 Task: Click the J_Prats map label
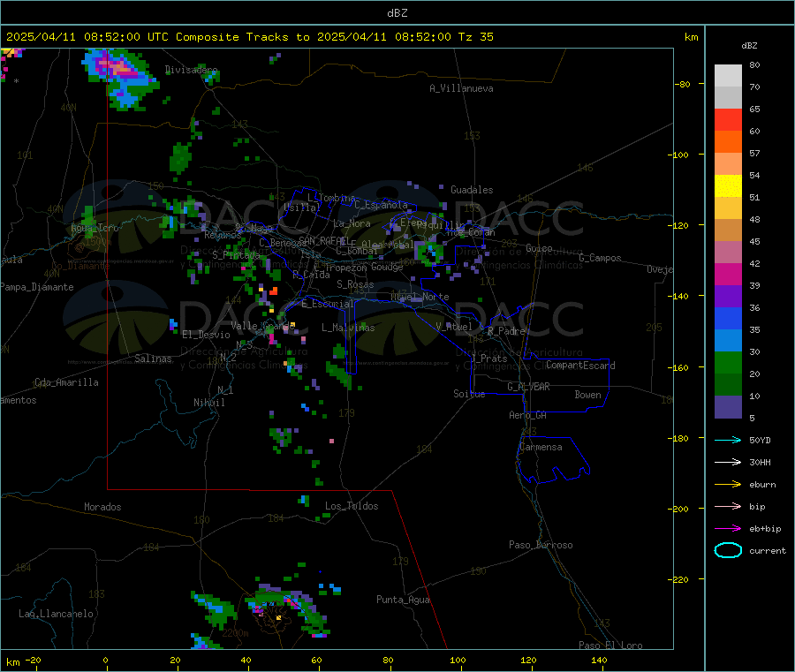(x=488, y=359)
